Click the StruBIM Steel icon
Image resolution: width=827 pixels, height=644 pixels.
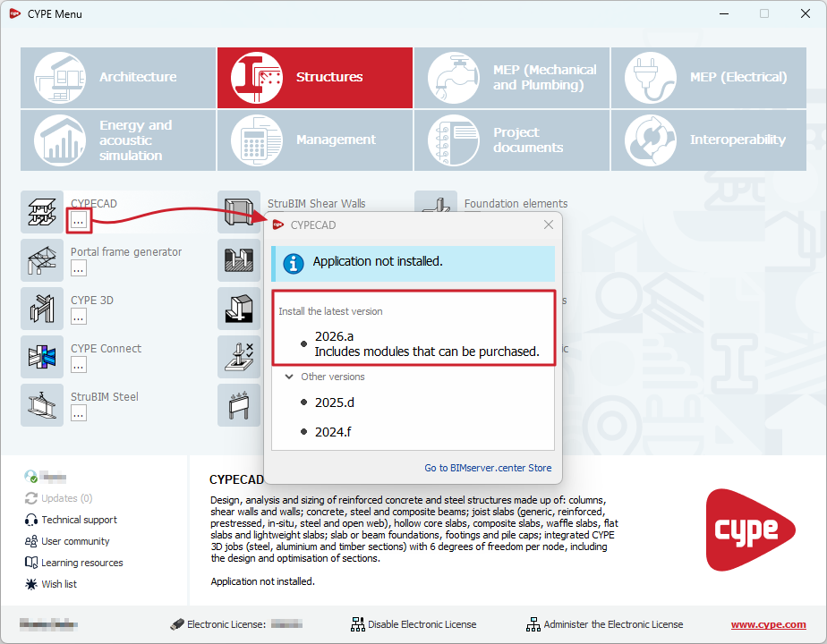[41, 405]
